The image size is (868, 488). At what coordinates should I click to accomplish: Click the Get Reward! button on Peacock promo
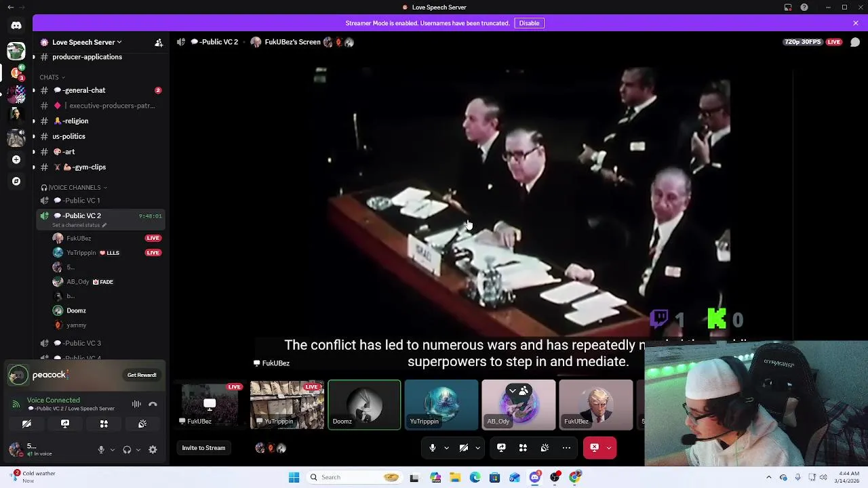click(x=142, y=375)
